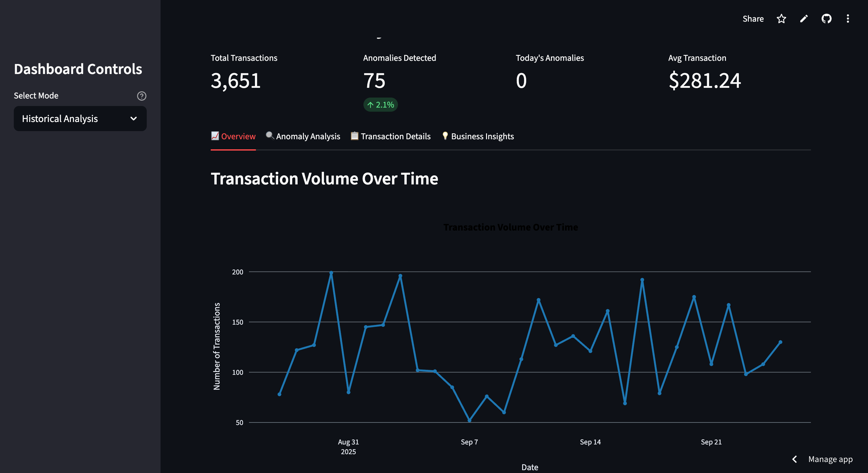Screen dimensions: 868x473
Task: Click the dropdown arrow in Select Mode
Action: click(x=134, y=119)
